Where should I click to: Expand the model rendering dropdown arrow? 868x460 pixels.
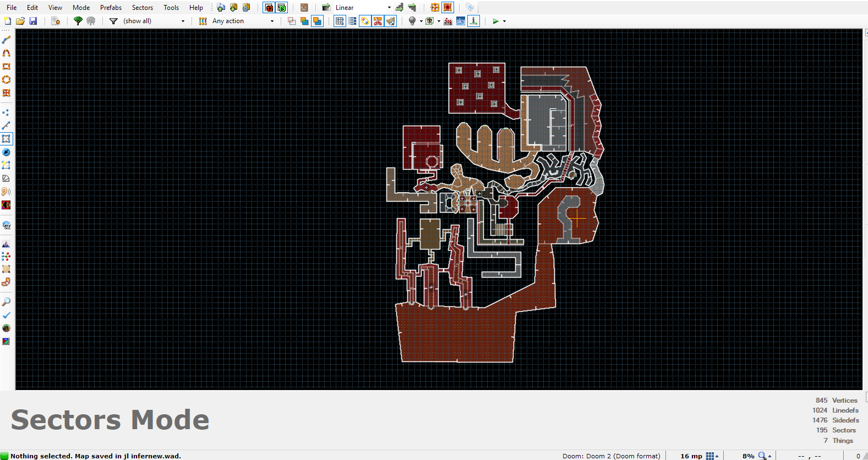pyautogui.click(x=439, y=21)
